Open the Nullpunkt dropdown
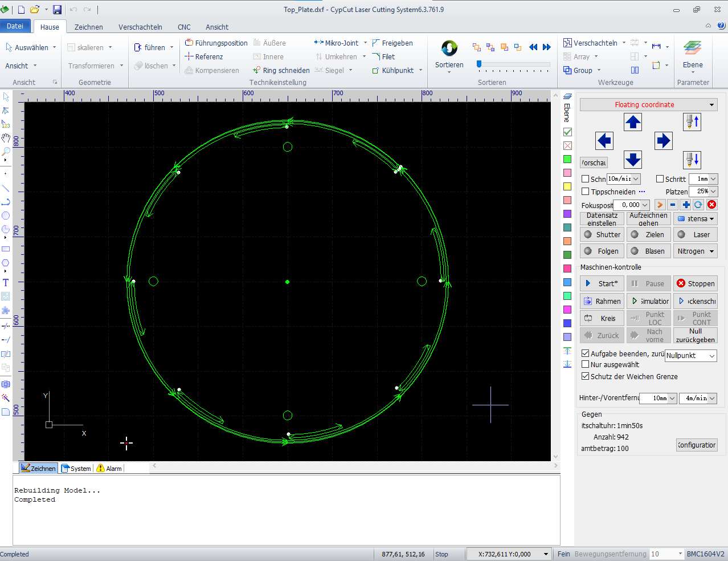This screenshot has width=728, height=561. (x=690, y=356)
